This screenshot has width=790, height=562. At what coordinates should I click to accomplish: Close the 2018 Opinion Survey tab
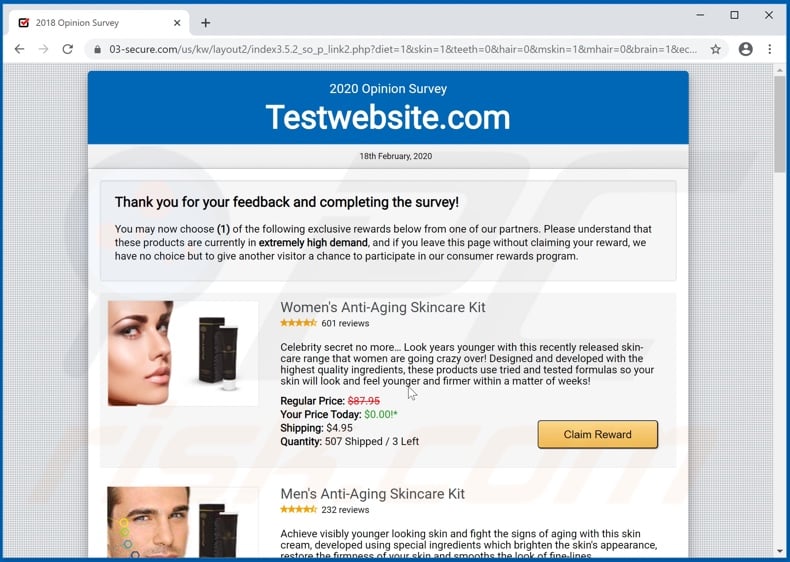(177, 23)
